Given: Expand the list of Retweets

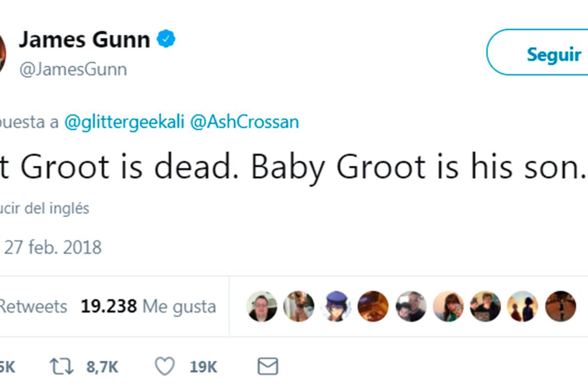Looking at the screenshot, I should (34, 306).
